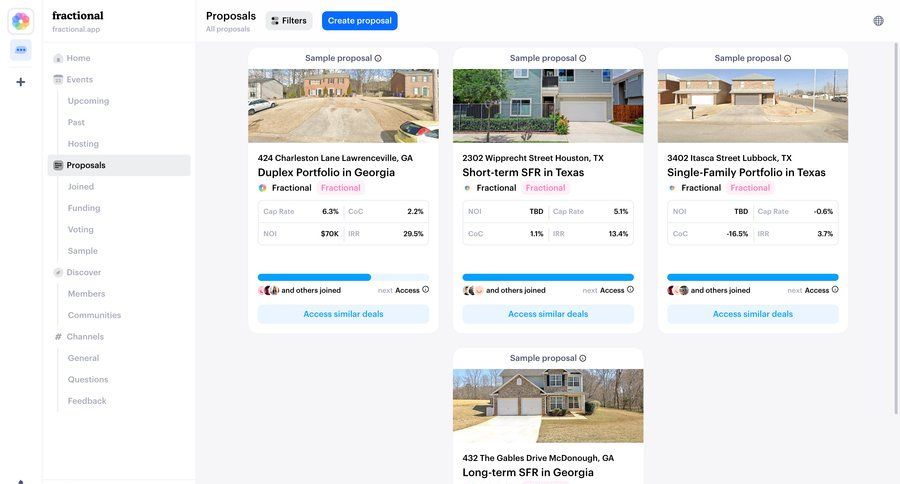The width and height of the screenshot is (900, 484).
Task: Click info icon next to Access on Lubbock card
Action: coord(835,290)
